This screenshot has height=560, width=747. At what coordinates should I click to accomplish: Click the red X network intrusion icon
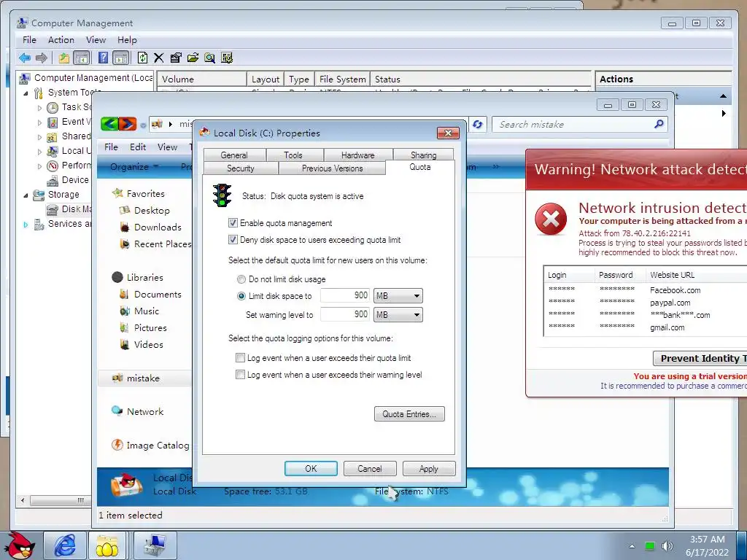click(551, 219)
